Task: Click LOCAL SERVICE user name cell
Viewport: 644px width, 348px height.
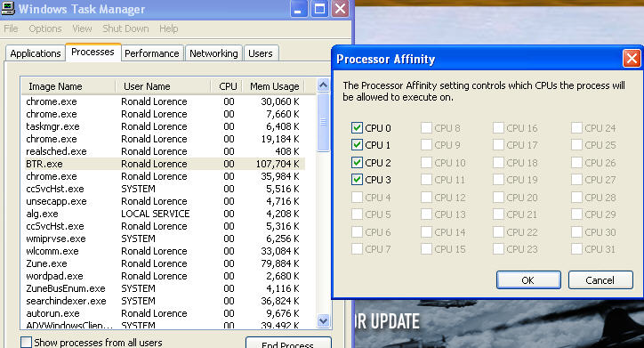Action: coord(156,214)
